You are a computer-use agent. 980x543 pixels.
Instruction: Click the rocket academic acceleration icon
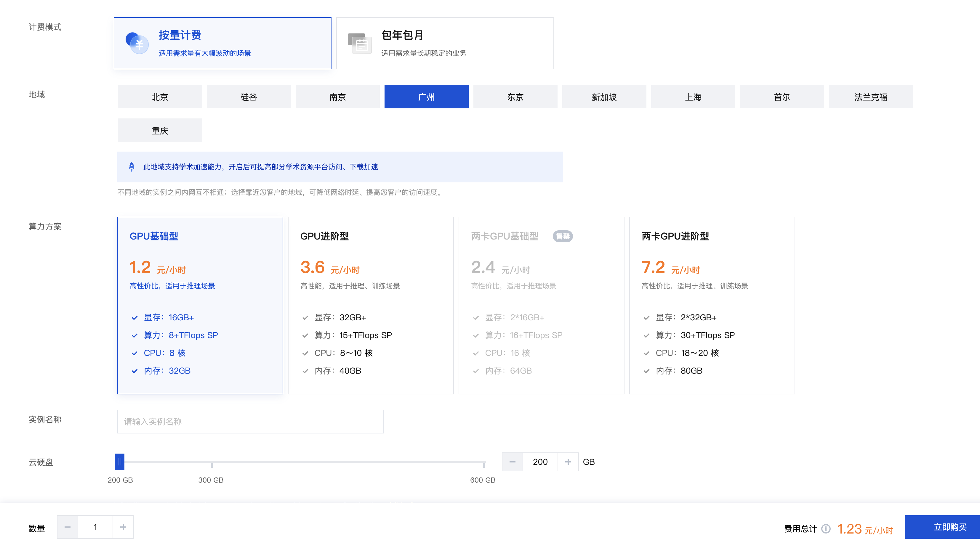[x=132, y=167]
